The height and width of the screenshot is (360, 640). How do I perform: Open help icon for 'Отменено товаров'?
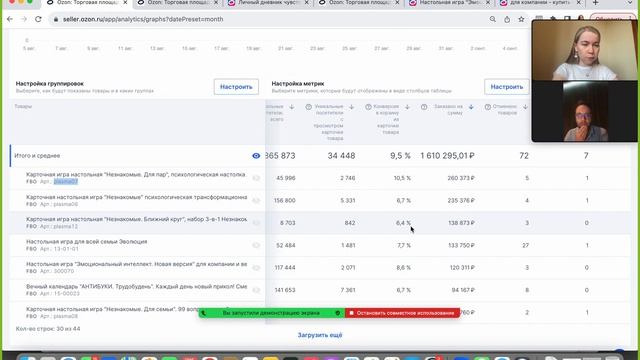pyautogui.click(x=488, y=107)
